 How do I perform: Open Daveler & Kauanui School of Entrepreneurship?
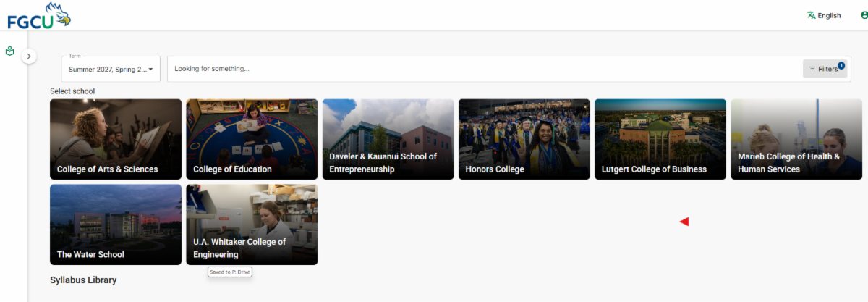[388, 139]
